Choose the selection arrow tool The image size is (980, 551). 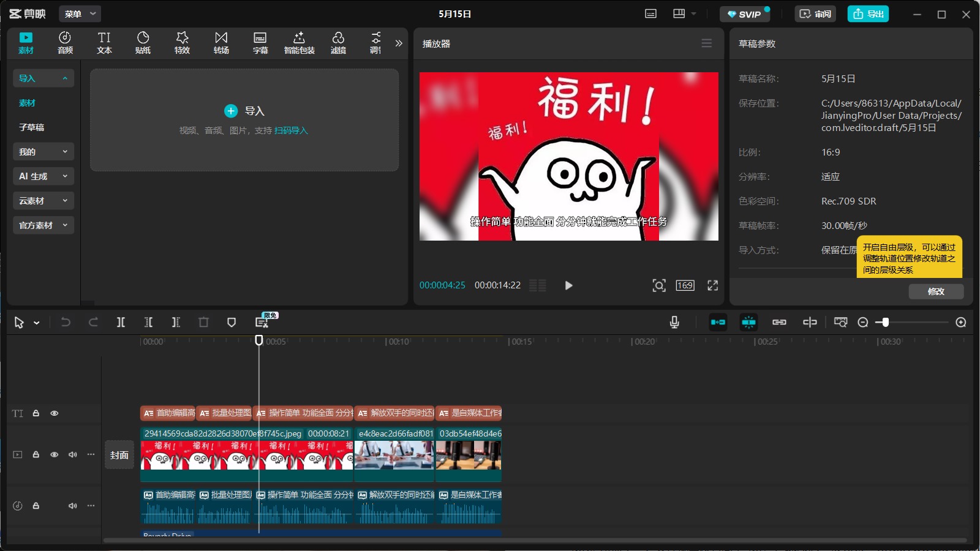click(19, 323)
